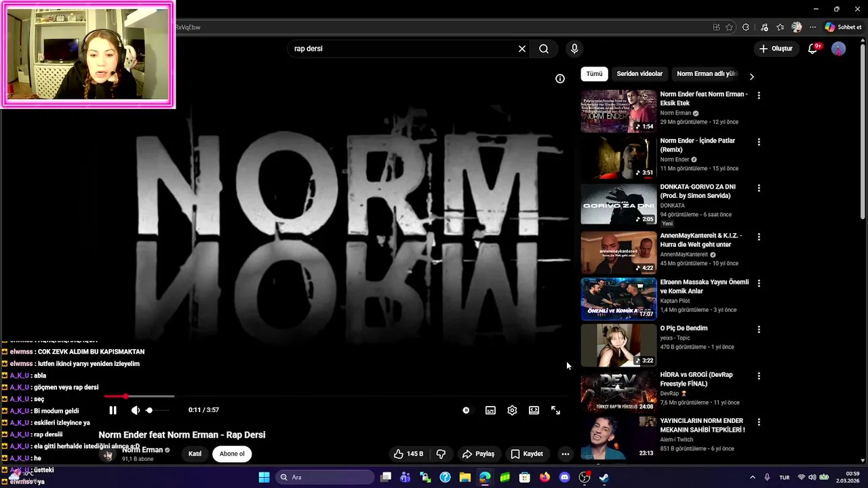Open options menu for DONKATA video

pyautogui.click(x=759, y=188)
